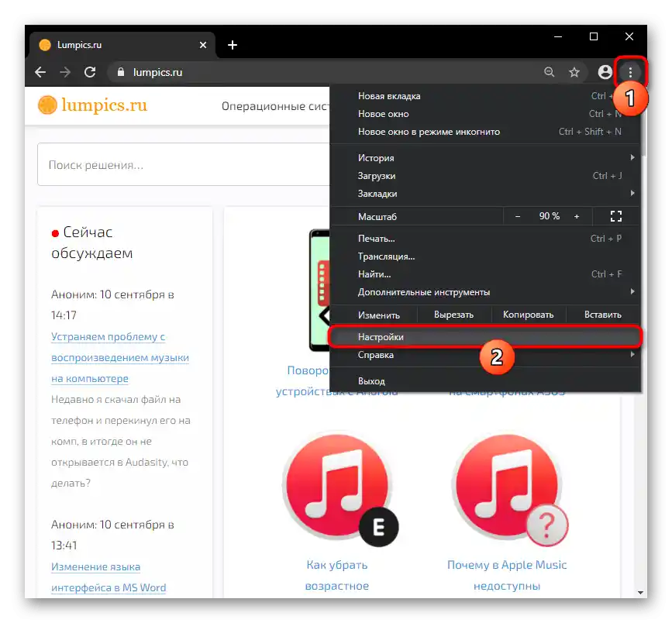Click Вставить in the edit row
The height and width of the screenshot is (623, 672).
602,315
